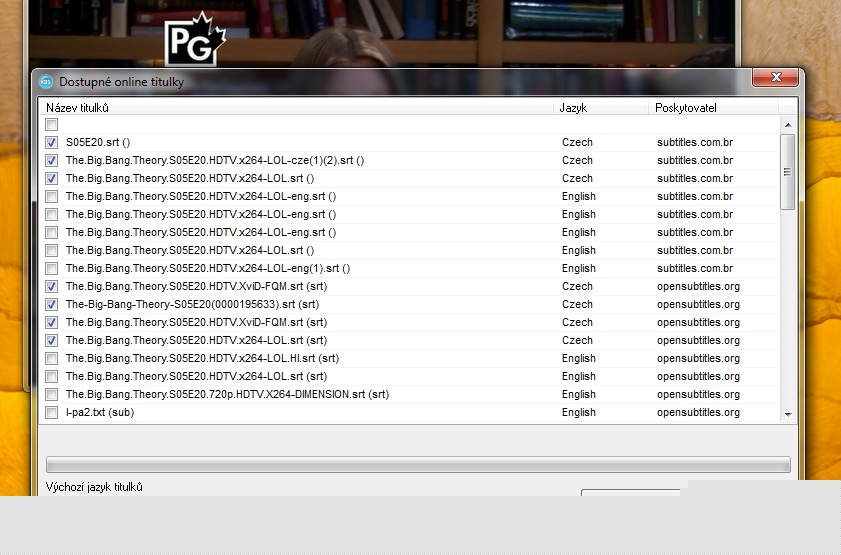Uncheck The-Big-Bang-Theory-S05E20(0000195633).srt checkbox
The height and width of the screenshot is (555, 841).
point(51,305)
